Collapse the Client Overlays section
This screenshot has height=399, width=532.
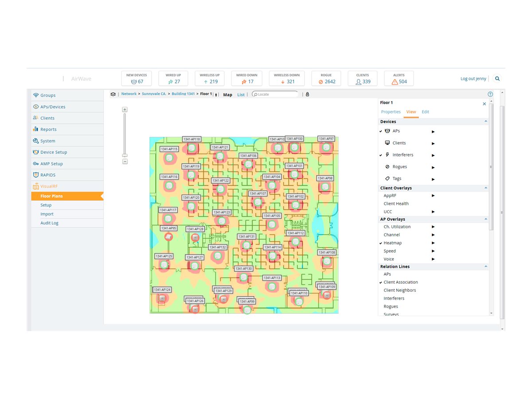click(485, 188)
